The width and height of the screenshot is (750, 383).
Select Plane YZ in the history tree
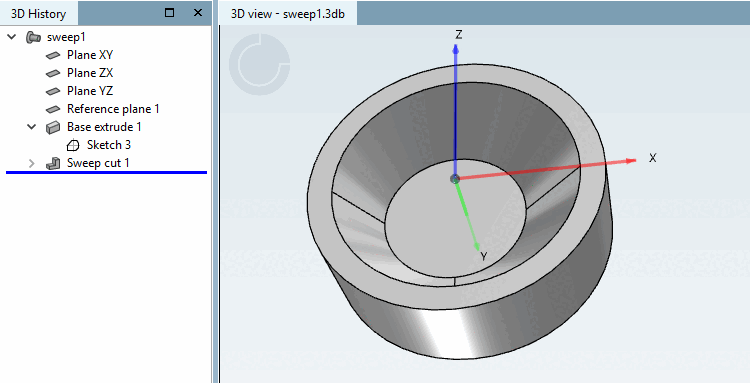(x=90, y=91)
